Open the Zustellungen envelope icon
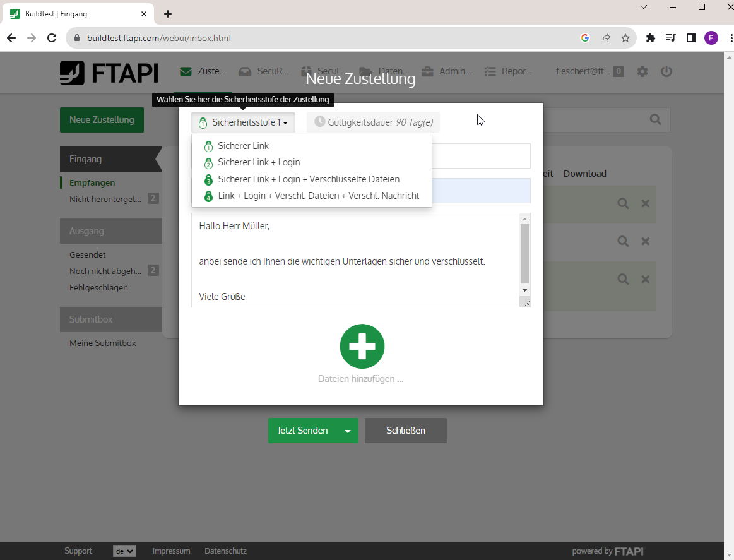Screen dimensions: 734x560 [x=185, y=71]
